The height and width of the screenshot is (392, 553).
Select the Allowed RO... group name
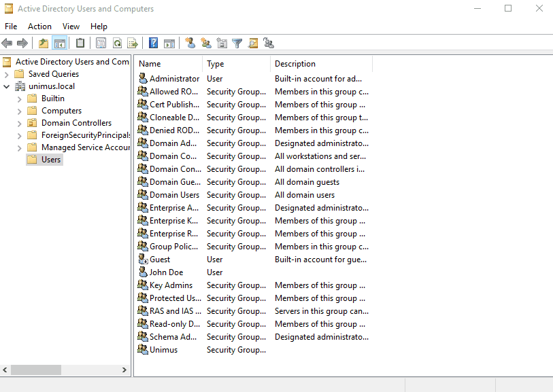174,92
